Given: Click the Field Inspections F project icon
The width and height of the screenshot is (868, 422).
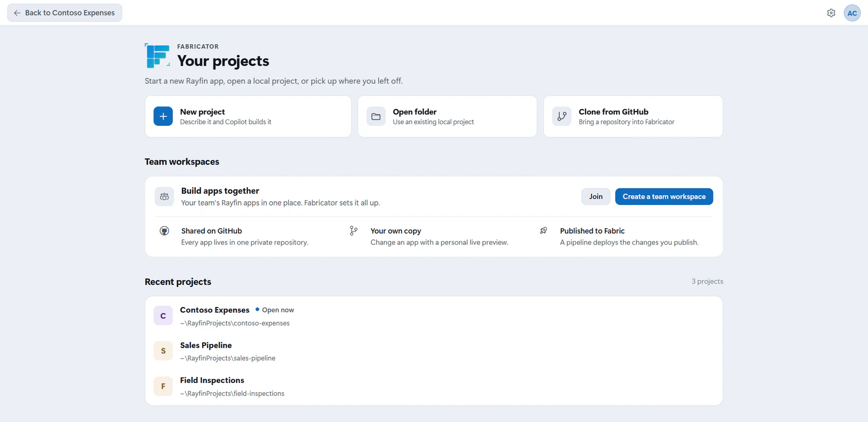Looking at the screenshot, I should [163, 386].
